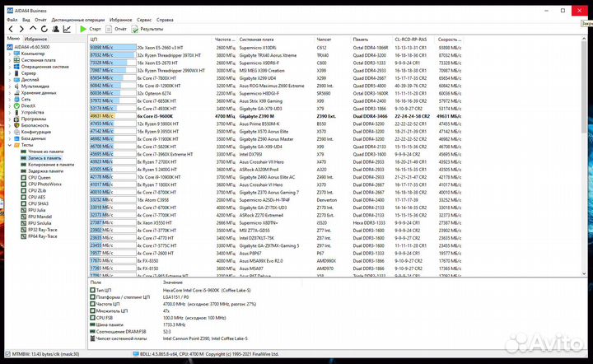This screenshot has height=364, width=593.
Task: Open the Задержка памяти latency benchmark
Action: point(45,171)
